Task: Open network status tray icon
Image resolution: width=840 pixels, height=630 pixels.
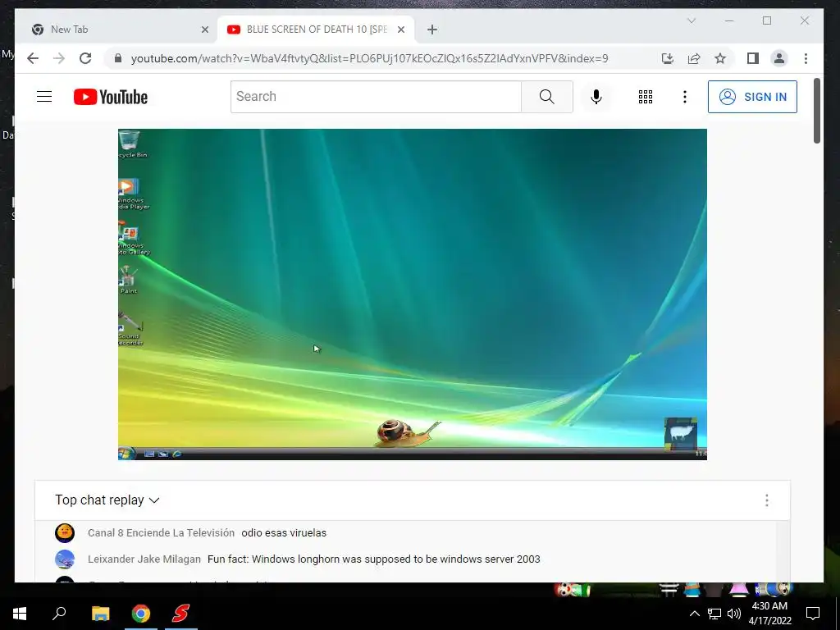Action: point(714,614)
